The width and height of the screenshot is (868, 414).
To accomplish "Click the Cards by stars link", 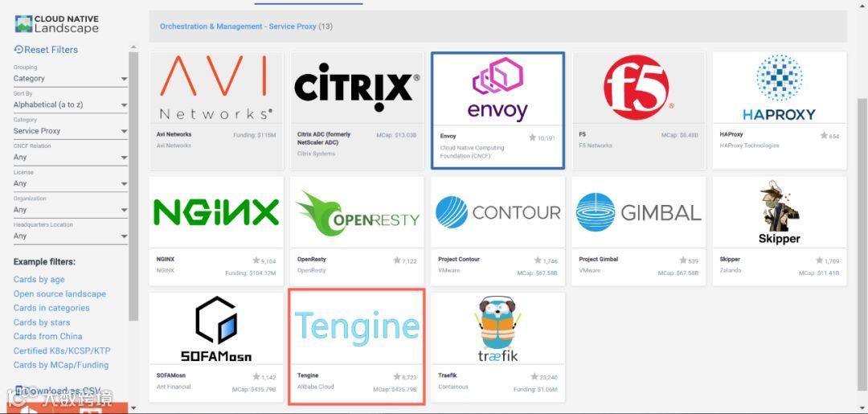I will [42, 322].
